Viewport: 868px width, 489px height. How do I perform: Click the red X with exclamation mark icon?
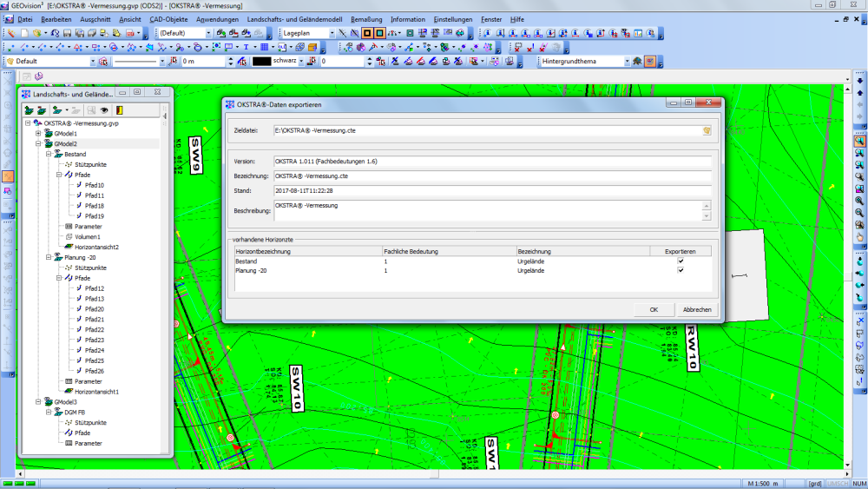pos(529,47)
